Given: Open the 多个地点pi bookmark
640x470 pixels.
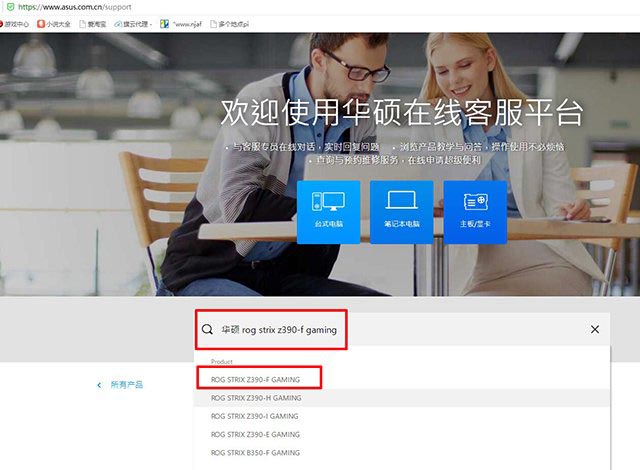Looking at the screenshot, I should 229,24.
